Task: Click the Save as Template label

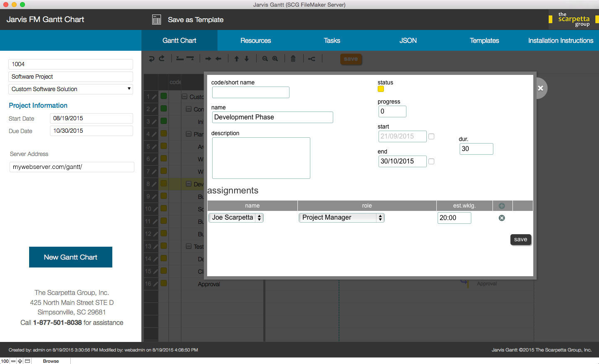Action: (196, 20)
